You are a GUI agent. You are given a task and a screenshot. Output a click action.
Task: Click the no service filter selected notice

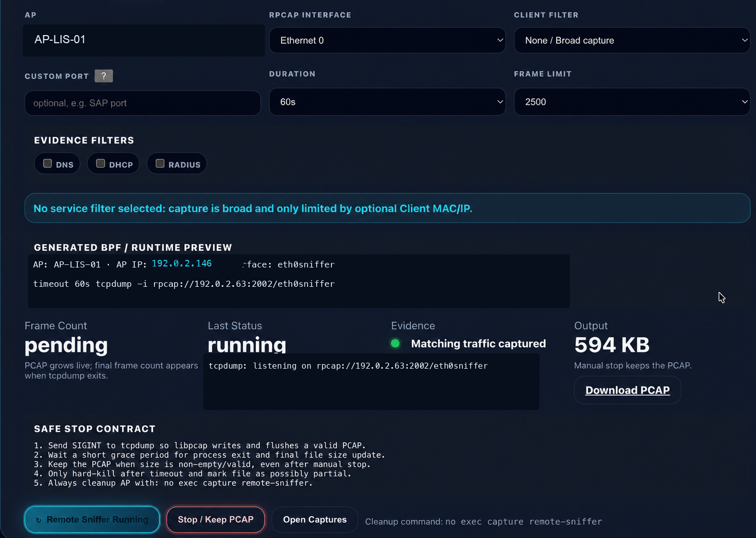(x=387, y=208)
